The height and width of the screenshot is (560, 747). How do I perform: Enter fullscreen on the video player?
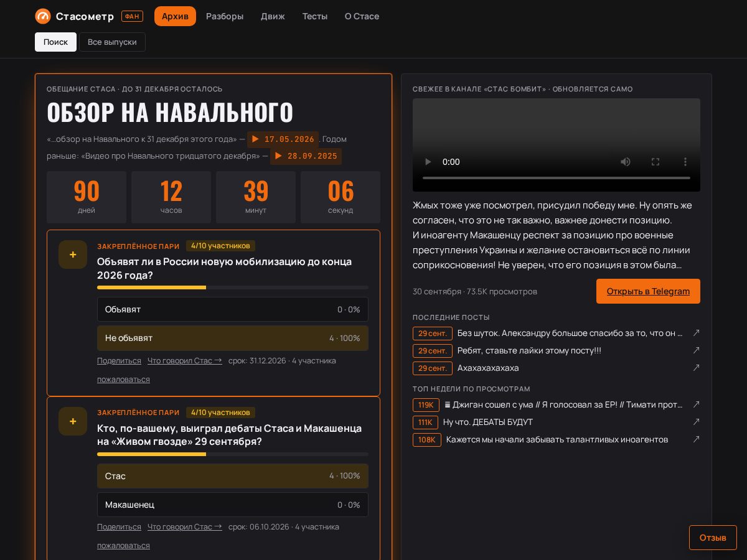coord(655,162)
